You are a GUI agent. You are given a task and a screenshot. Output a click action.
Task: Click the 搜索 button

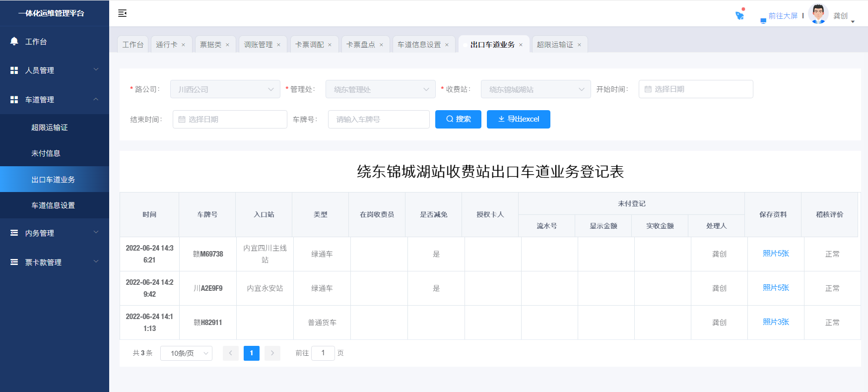click(458, 119)
